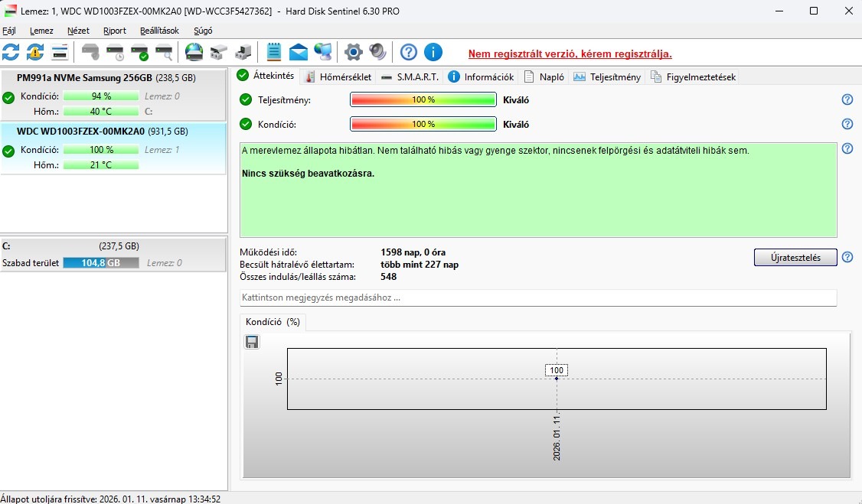Open the report notepad toolbar icon
Image resolution: width=862 pixels, height=504 pixels.
click(274, 52)
